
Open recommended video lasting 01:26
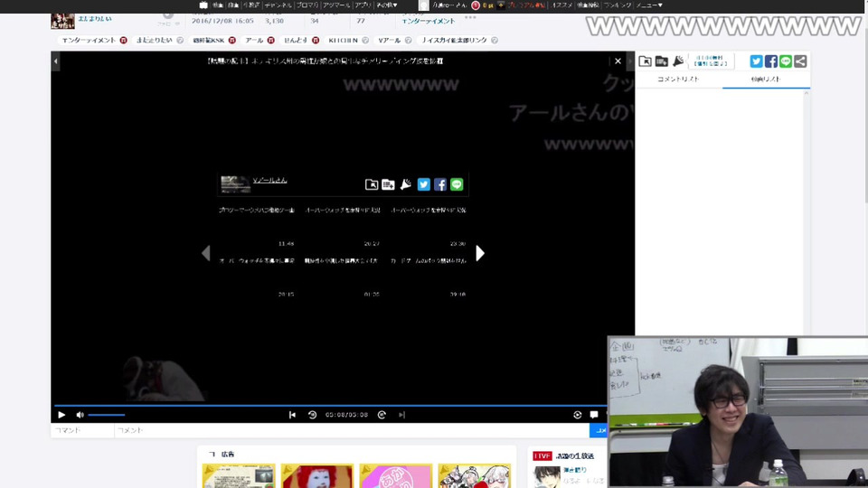342,277
